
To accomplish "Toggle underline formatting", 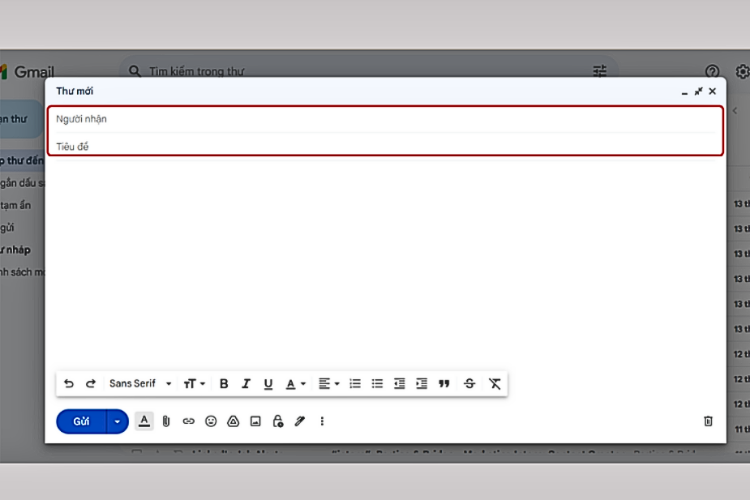I will 268,384.
